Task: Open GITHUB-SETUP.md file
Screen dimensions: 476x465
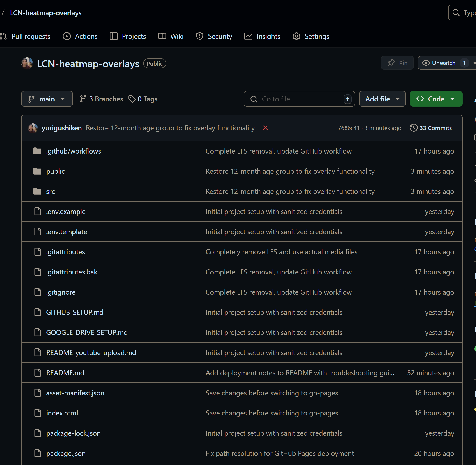Action: (75, 312)
